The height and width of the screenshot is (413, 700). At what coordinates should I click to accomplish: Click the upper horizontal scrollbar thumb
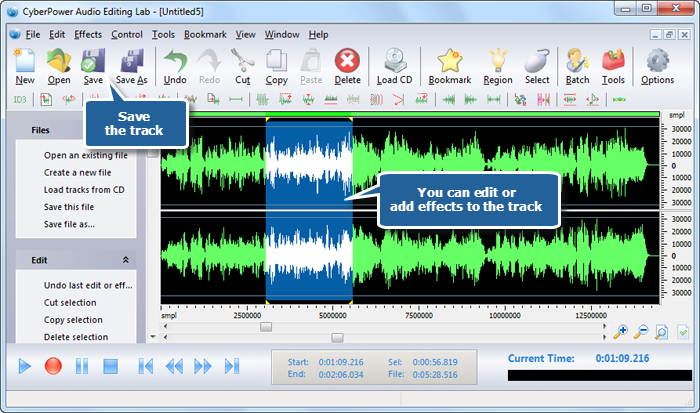[x=266, y=327]
